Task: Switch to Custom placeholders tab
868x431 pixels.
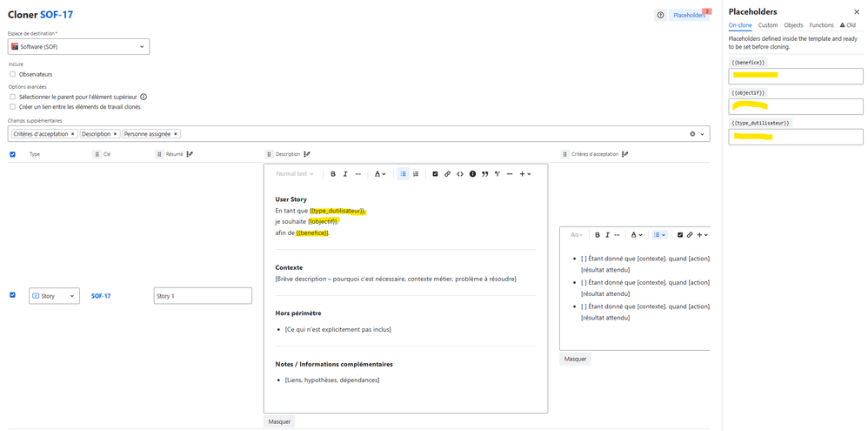Action: [768, 25]
